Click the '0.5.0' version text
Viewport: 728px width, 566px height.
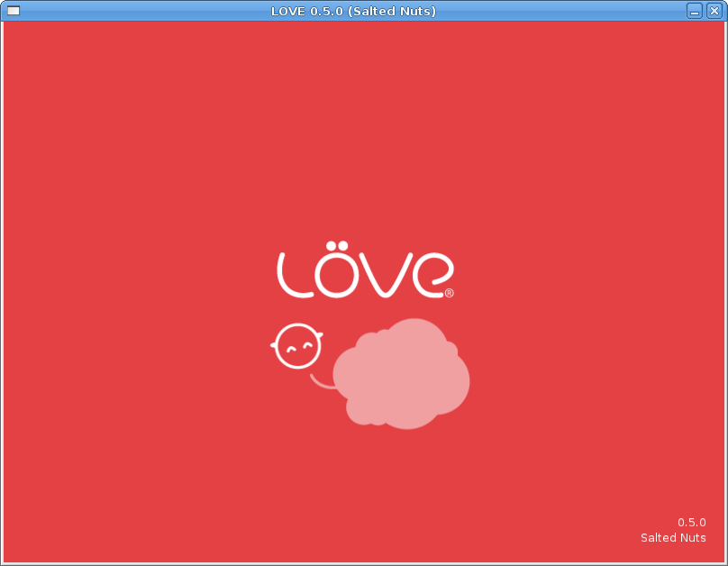click(692, 523)
